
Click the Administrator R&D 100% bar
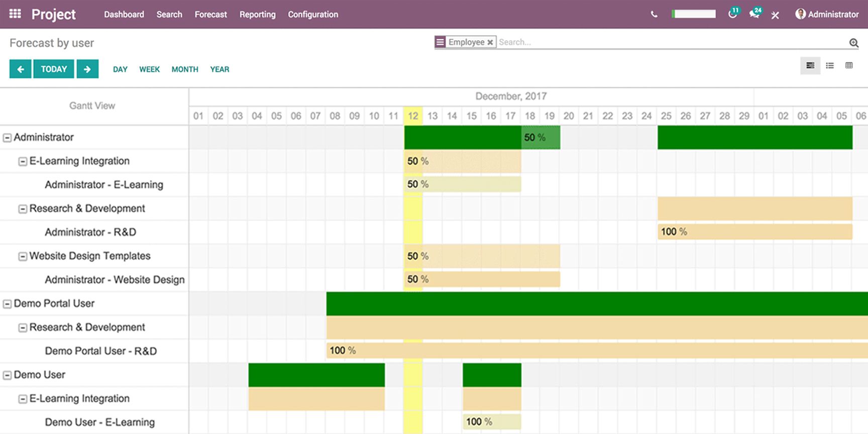(754, 232)
